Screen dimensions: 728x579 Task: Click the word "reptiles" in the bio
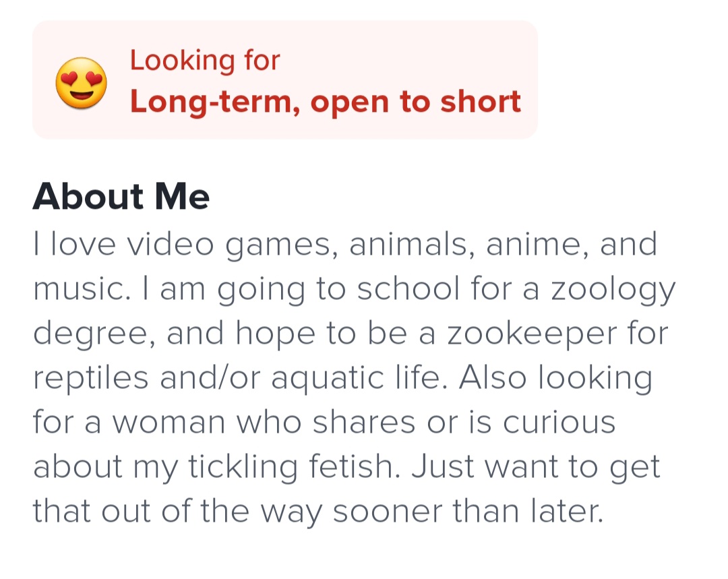[90, 378]
